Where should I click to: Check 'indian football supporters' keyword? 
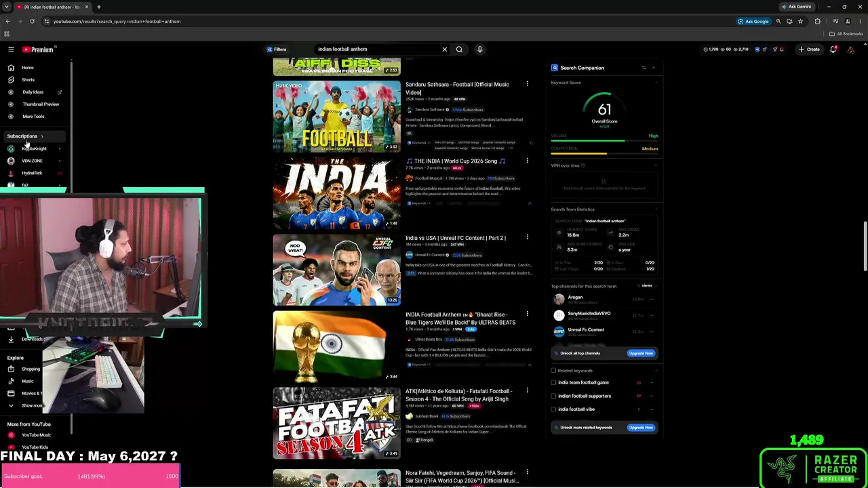click(x=553, y=396)
